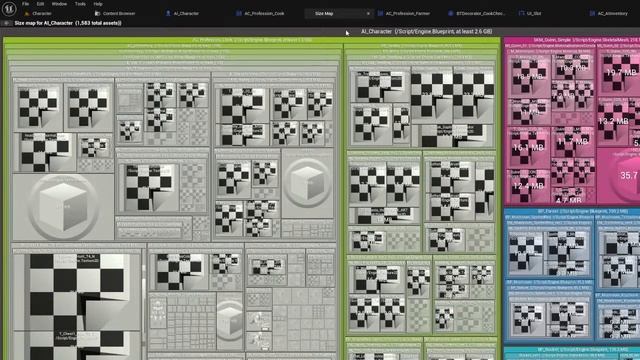Select the pink SKM_Quinn_Simple header bar
The width and height of the screenshot is (640, 360).
[x=572, y=40]
